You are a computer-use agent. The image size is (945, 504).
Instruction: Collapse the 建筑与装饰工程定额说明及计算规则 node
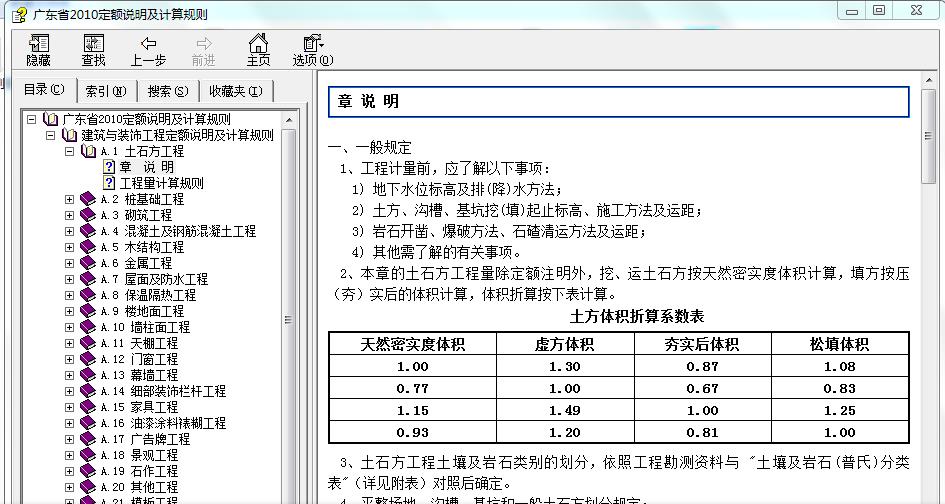tap(51, 136)
